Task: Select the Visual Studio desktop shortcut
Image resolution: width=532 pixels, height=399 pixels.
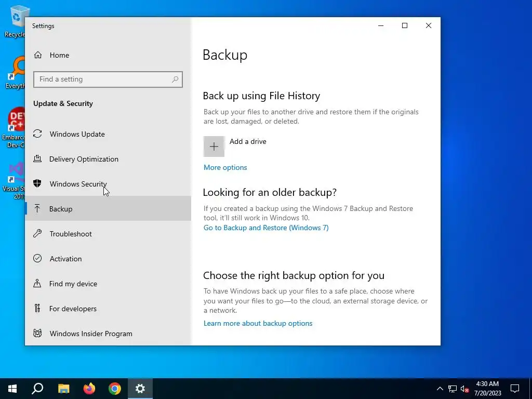Action: point(14,181)
